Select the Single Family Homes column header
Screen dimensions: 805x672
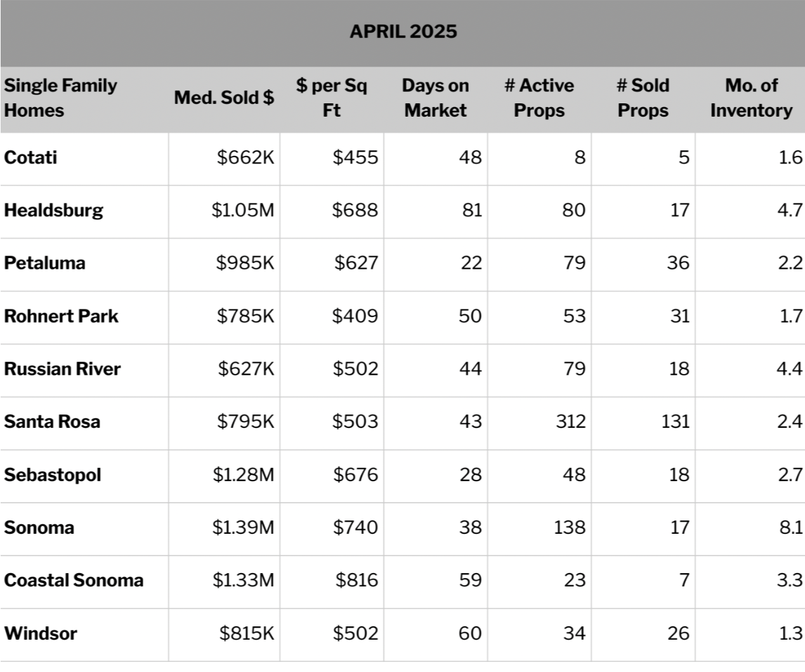click(x=61, y=98)
